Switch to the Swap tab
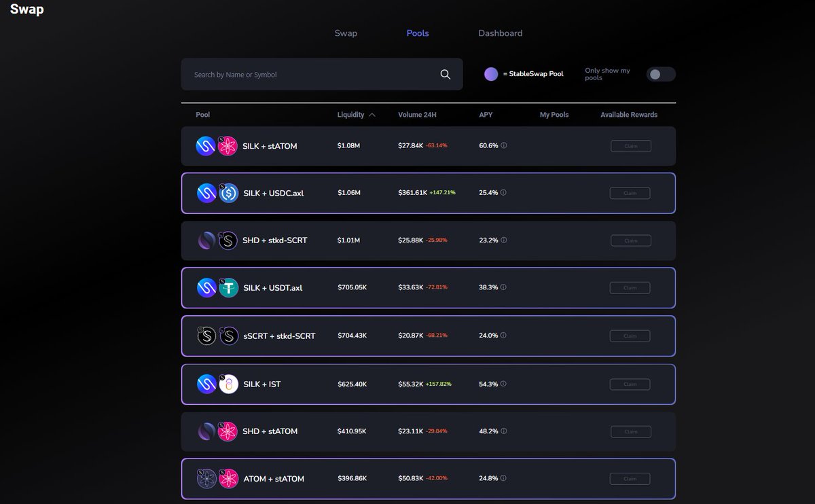Screen dimensions: 815x504 tap(346, 33)
